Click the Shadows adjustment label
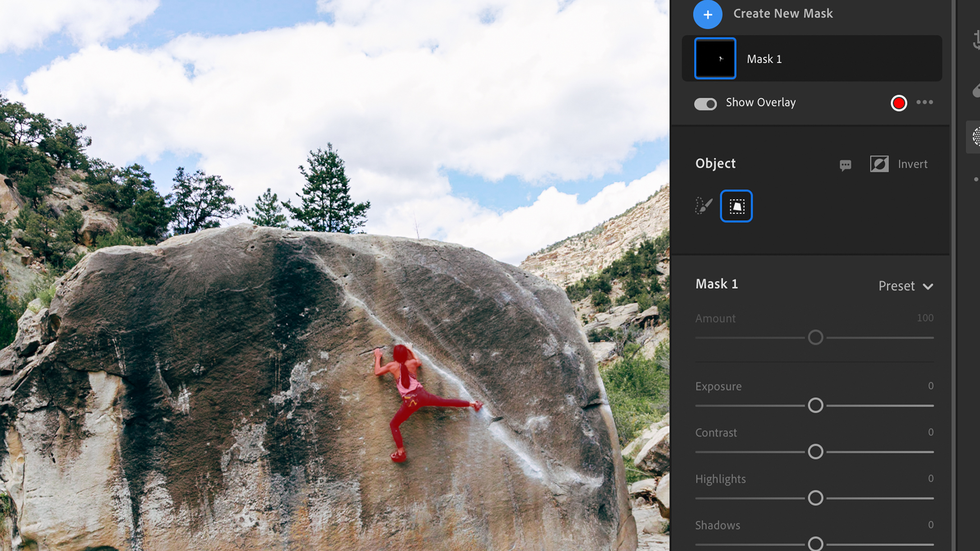The image size is (980, 551). (x=718, y=525)
